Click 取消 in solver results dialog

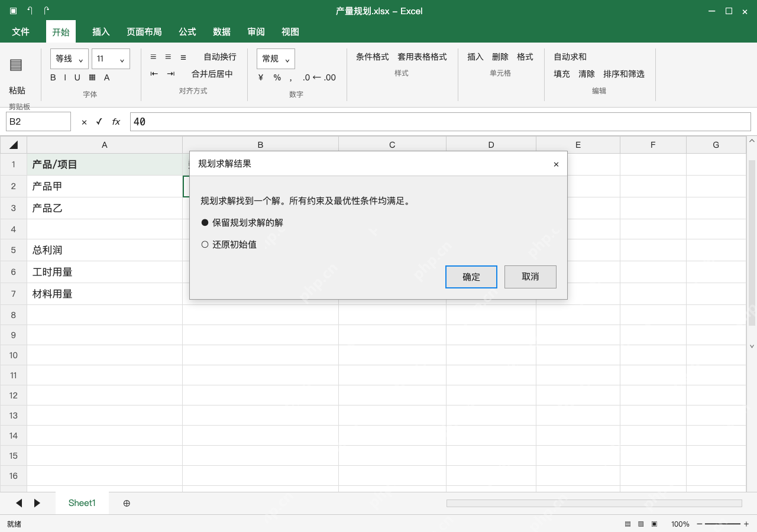pos(530,277)
